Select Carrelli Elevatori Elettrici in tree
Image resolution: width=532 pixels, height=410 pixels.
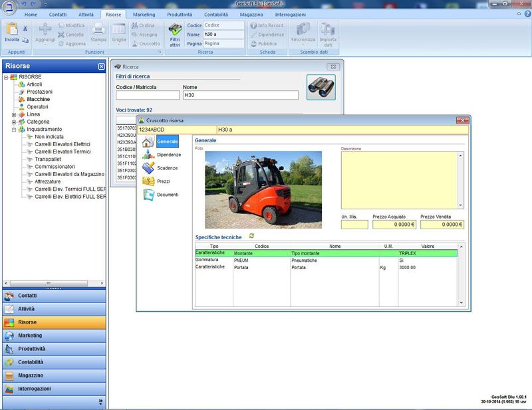pyautogui.click(x=63, y=144)
